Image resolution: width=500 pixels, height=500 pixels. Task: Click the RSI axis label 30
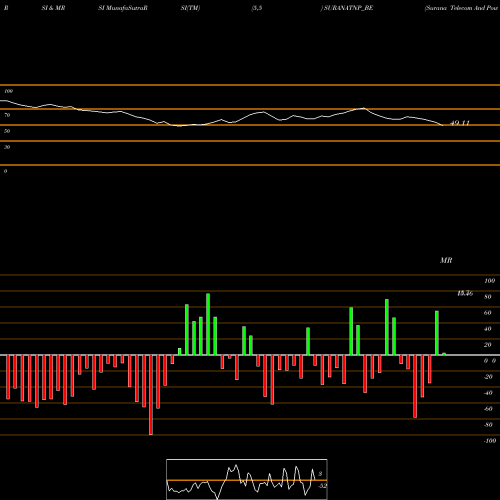click(7, 147)
